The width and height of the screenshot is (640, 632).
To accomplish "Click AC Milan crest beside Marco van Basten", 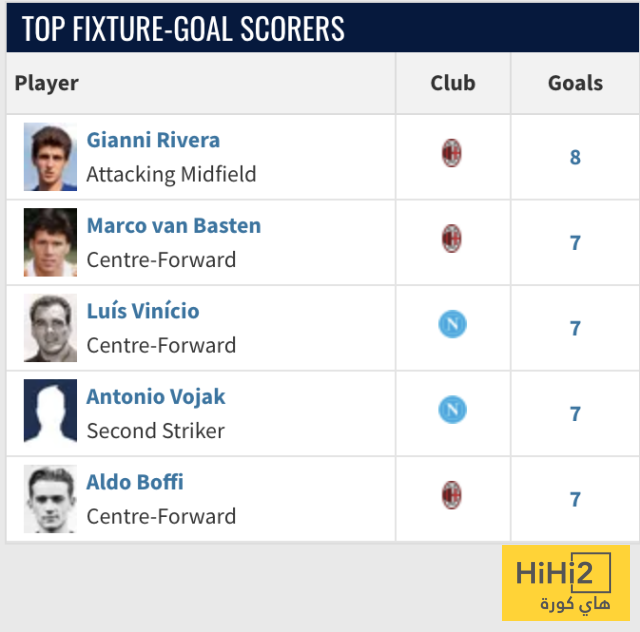I will click(452, 239).
